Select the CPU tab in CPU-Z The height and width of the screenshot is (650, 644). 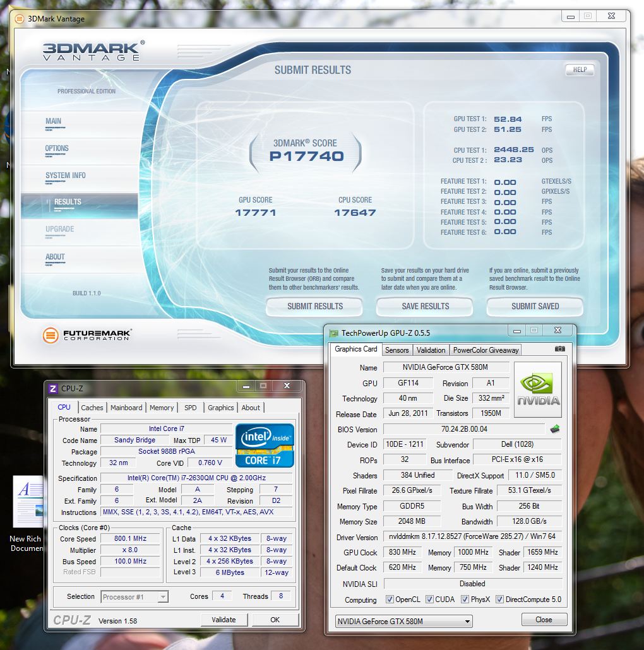tap(64, 407)
